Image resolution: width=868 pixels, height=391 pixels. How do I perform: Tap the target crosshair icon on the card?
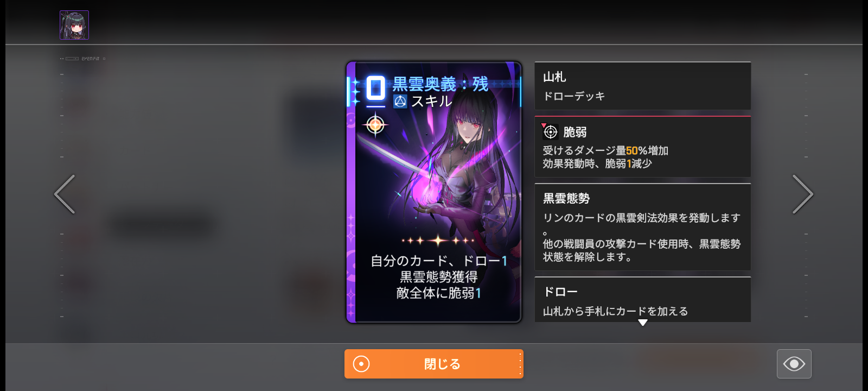pos(375,124)
